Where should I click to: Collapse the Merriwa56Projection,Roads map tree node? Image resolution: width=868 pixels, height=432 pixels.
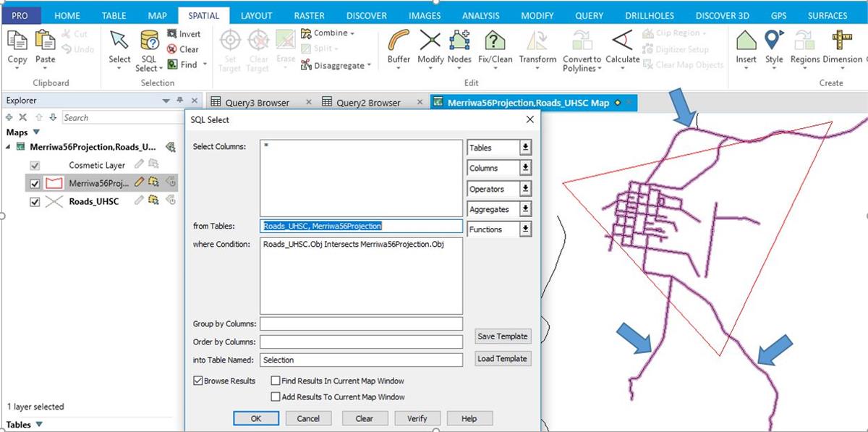click(9, 146)
